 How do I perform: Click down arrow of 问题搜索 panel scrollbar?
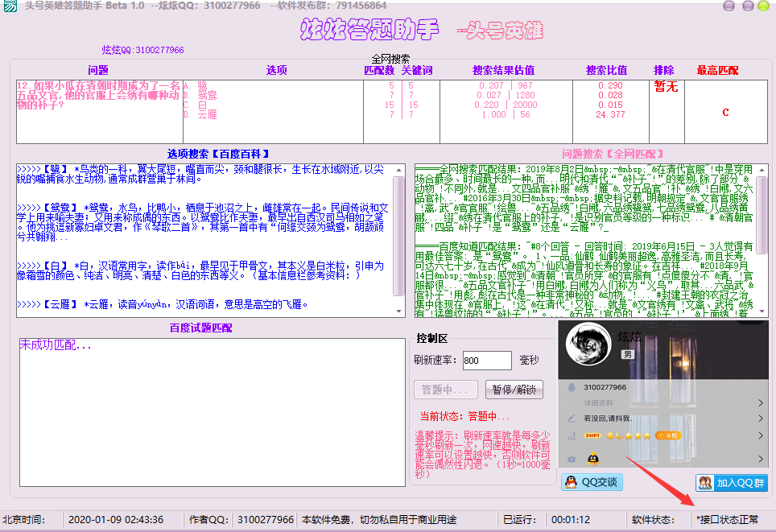[x=762, y=311]
